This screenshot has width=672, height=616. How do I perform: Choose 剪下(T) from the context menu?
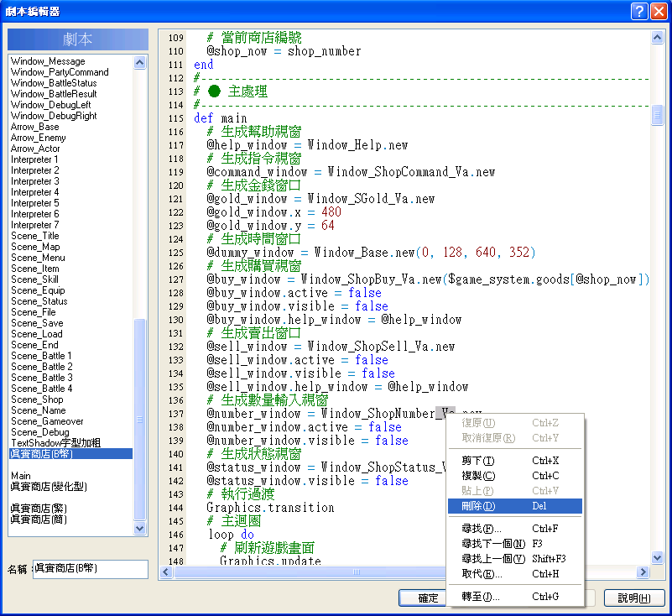(515, 461)
